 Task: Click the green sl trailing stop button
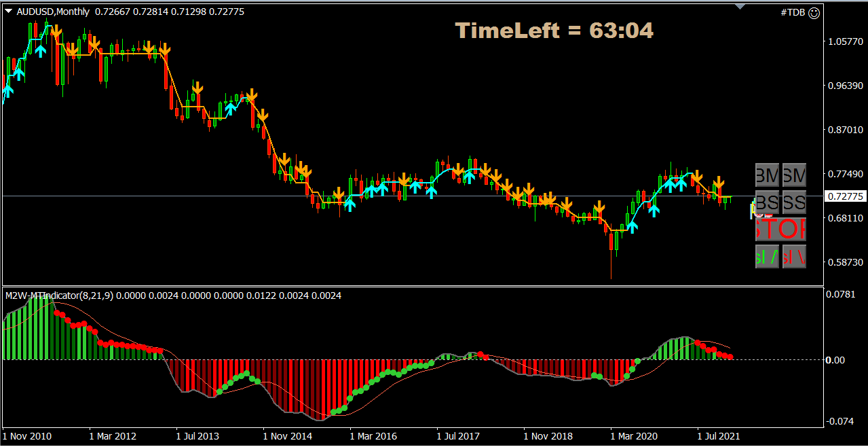tap(766, 257)
